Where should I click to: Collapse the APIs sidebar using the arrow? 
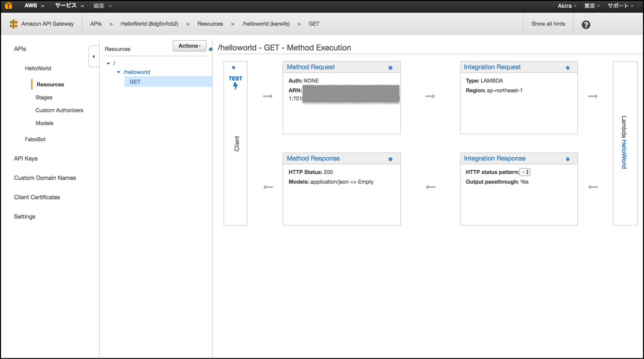(93, 57)
